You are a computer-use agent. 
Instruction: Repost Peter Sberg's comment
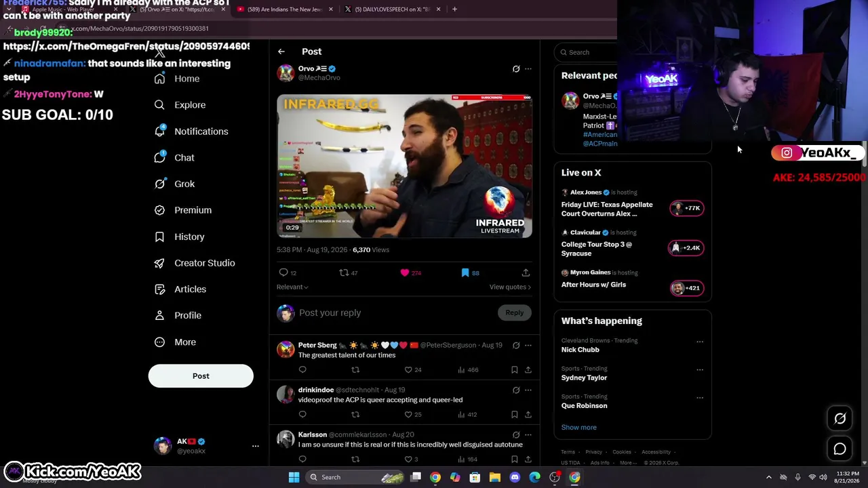tap(355, 370)
